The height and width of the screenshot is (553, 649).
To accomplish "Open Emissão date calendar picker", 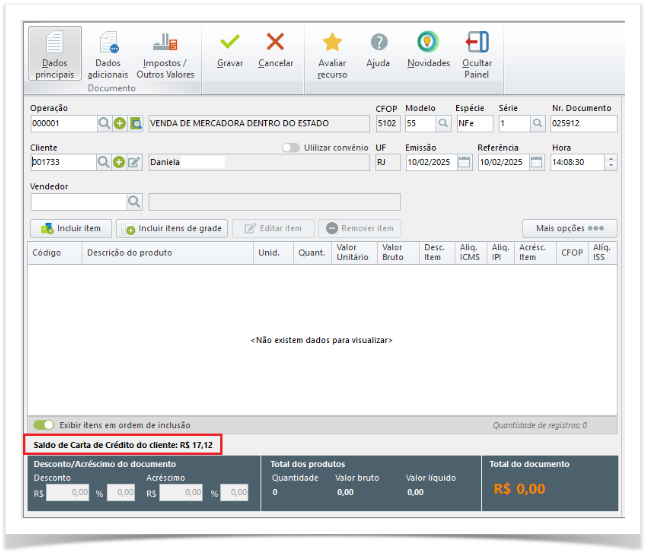I will click(463, 162).
